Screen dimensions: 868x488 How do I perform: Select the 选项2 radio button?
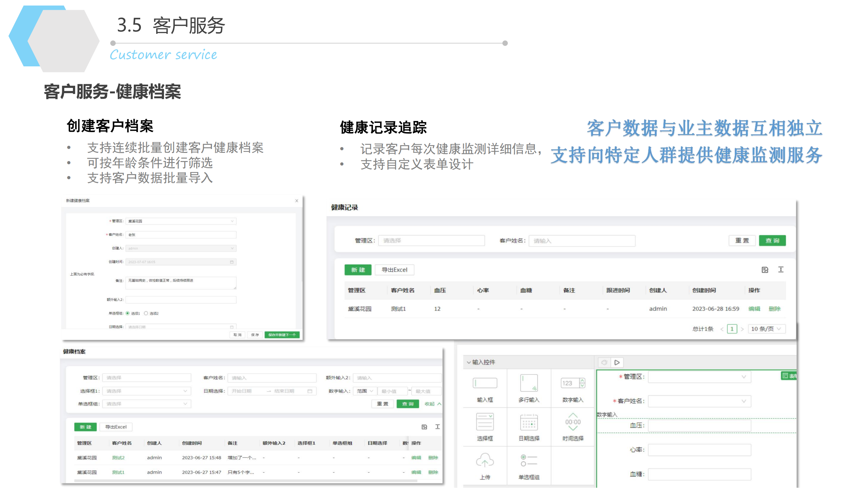pyautogui.click(x=146, y=314)
